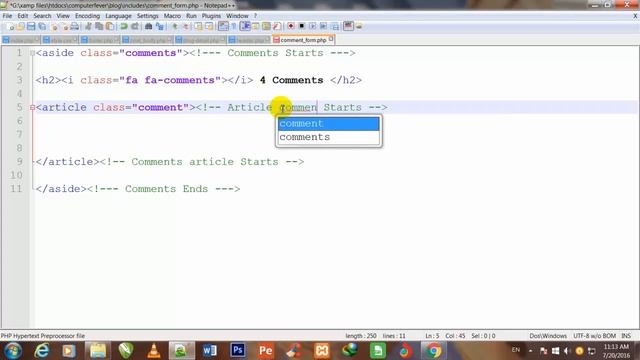Click the Paste toolbar icon

pyautogui.click(x=110, y=26)
